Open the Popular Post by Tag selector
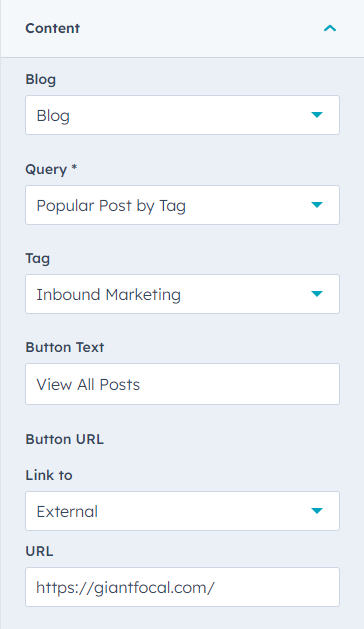This screenshot has width=364, height=629. click(183, 205)
